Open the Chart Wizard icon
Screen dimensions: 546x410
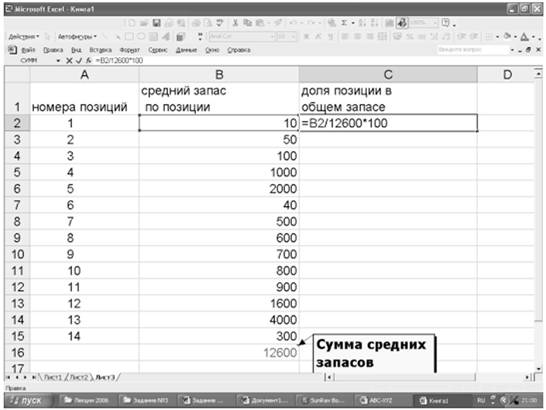388,23
